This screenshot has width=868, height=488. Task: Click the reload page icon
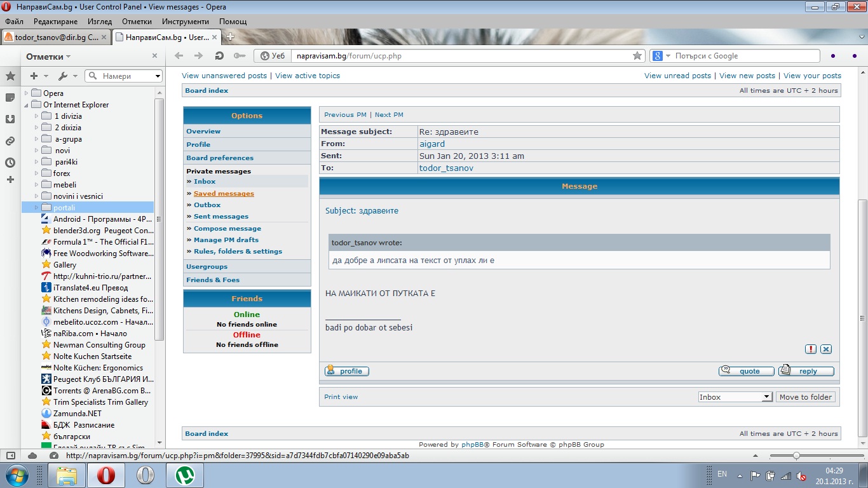point(219,56)
